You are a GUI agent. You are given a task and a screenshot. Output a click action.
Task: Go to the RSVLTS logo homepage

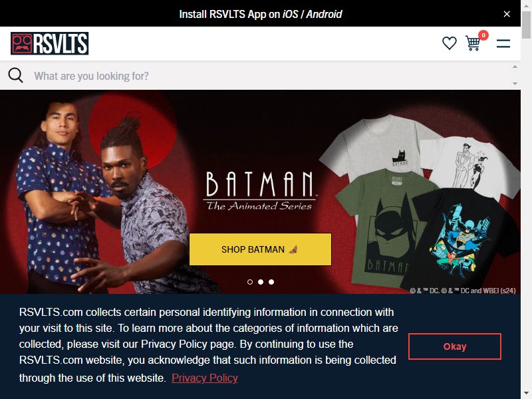49,43
